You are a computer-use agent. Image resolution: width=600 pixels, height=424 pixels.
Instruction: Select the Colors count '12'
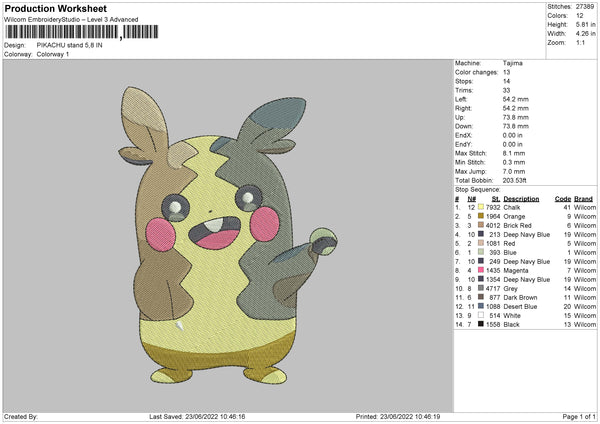point(580,16)
